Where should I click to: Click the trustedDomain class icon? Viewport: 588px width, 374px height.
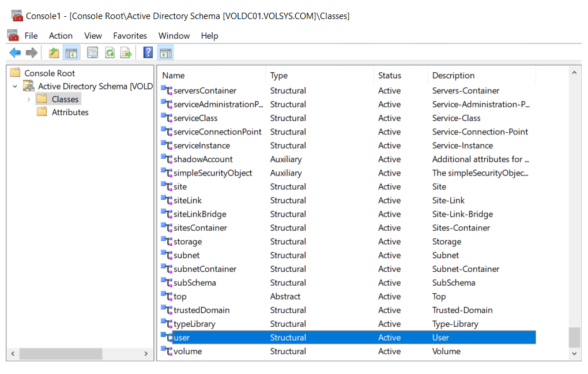pos(167,311)
